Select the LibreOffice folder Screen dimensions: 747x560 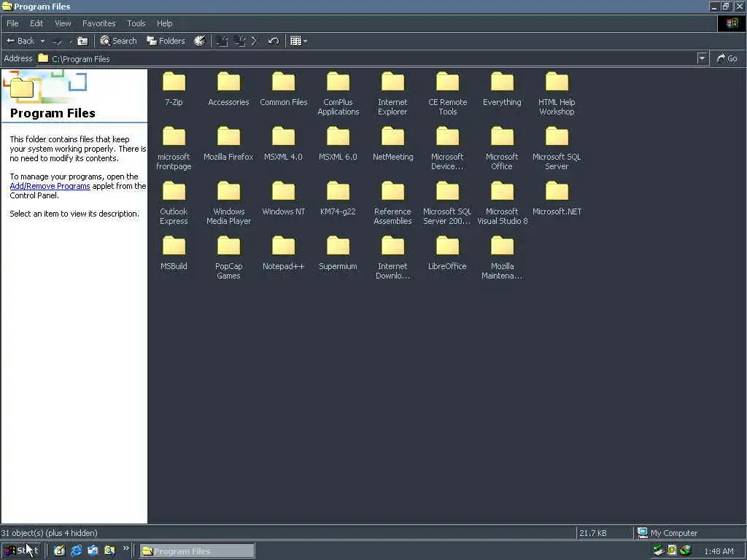pos(447,252)
